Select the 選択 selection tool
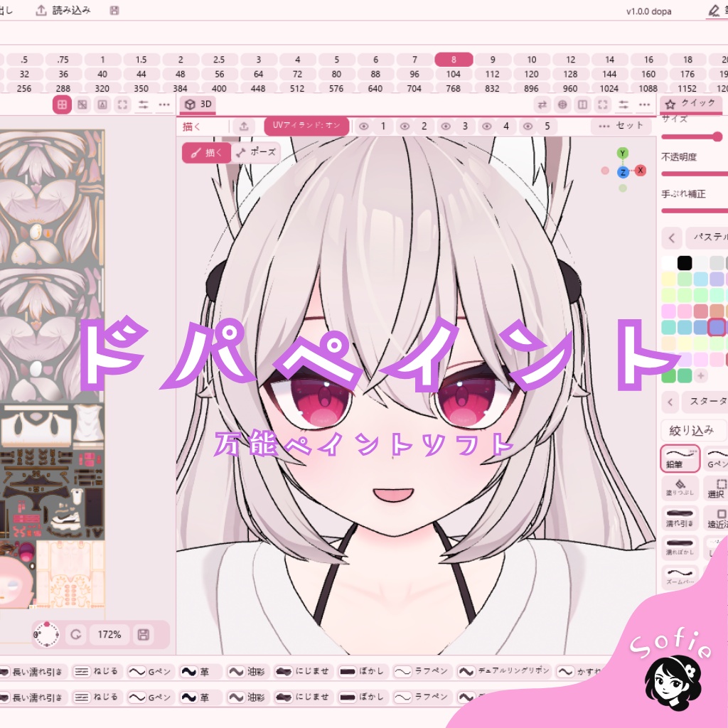The image size is (728, 728). click(x=716, y=488)
